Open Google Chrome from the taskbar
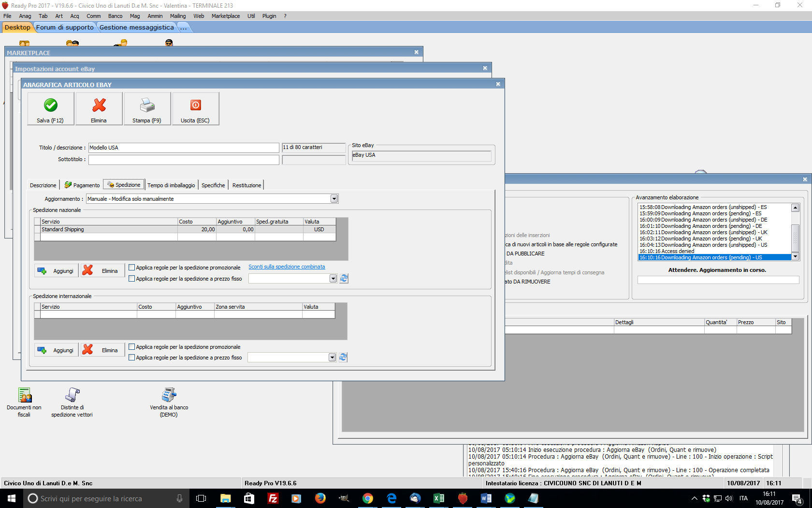This screenshot has height=508, width=812. pos(367,498)
